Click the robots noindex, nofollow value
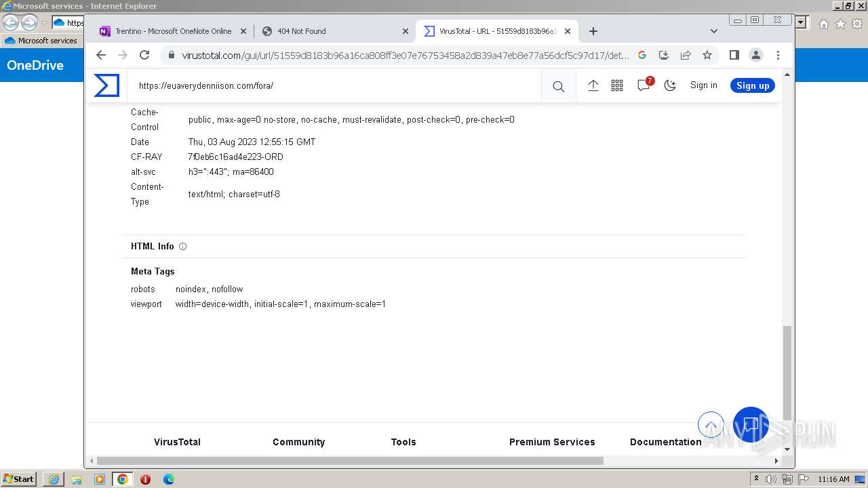The width and height of the screenshot is (868, 488). point(209,289)
